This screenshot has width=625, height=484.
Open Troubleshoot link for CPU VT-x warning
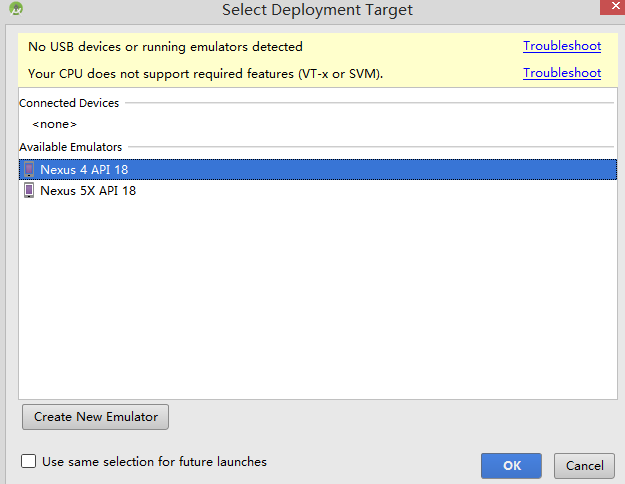(x=562, y=73)
